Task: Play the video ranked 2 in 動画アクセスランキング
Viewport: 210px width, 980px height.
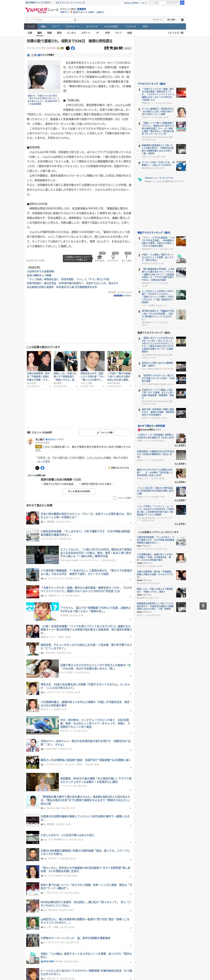Action: (181, 366)
